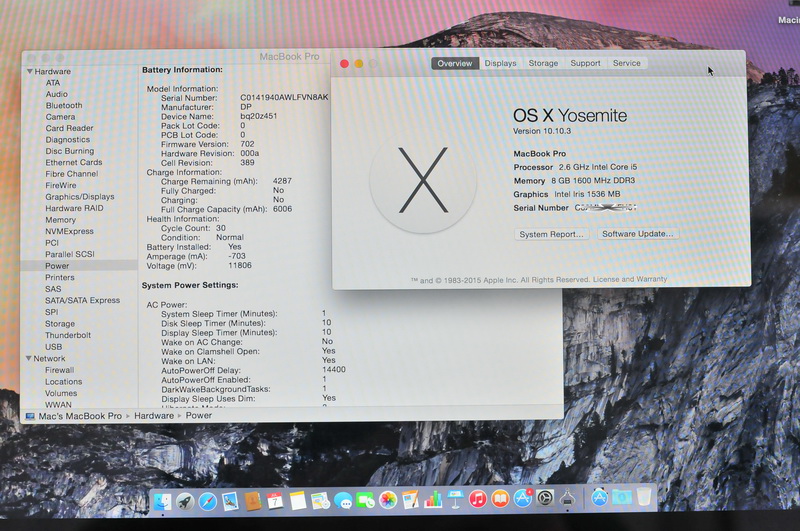Open Messages speech bubble icon in Dock
The width and height of the screenshot is (800, 531).
343,501
